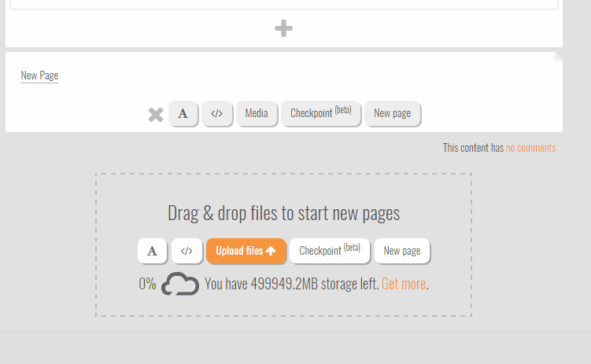This screenshot has height=364, width=591.
Task: Click the 0% storage usage indicator
Action: (x=147, y=284)
